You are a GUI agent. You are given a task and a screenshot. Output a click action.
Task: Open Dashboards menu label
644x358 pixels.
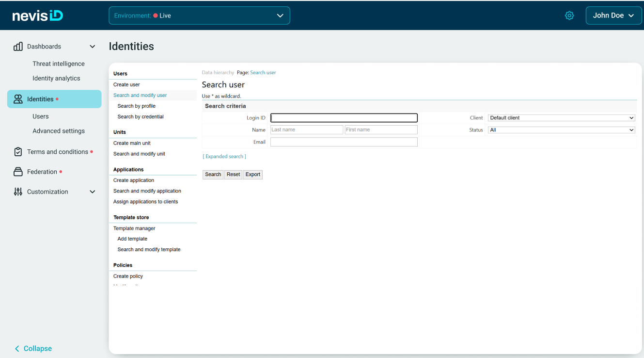coord(44,47)
